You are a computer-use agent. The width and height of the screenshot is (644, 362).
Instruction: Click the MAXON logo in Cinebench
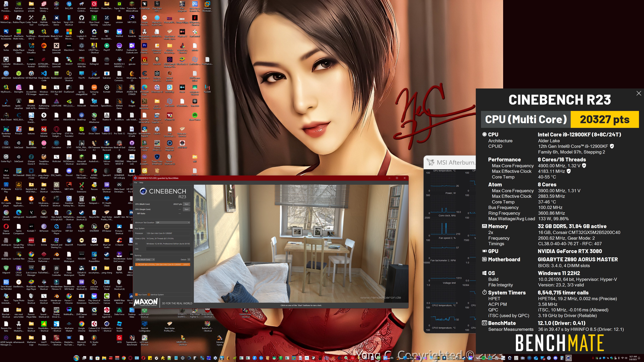click(x=146, y=302)
